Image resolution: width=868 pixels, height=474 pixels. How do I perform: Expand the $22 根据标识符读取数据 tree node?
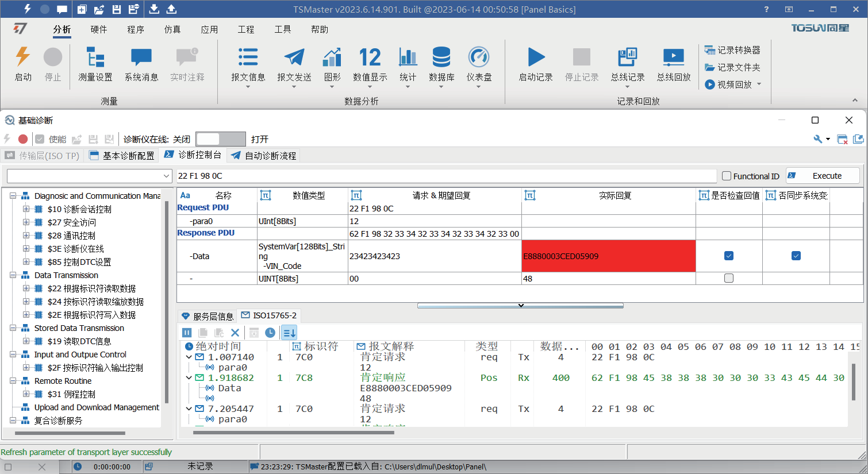[x=26, y=288]
